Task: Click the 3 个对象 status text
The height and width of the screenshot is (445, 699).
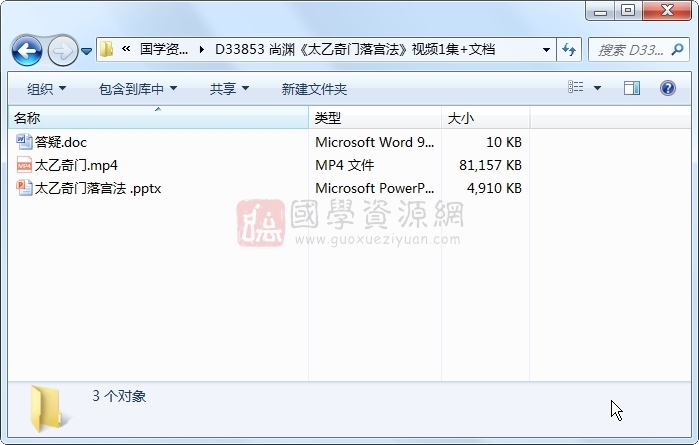Action: [119, 396]
